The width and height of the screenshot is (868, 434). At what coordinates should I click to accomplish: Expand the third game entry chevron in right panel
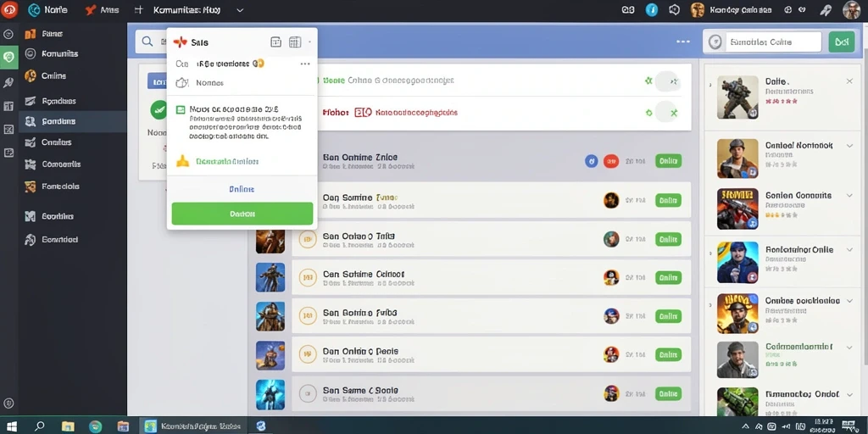click(x=849, y=196)
